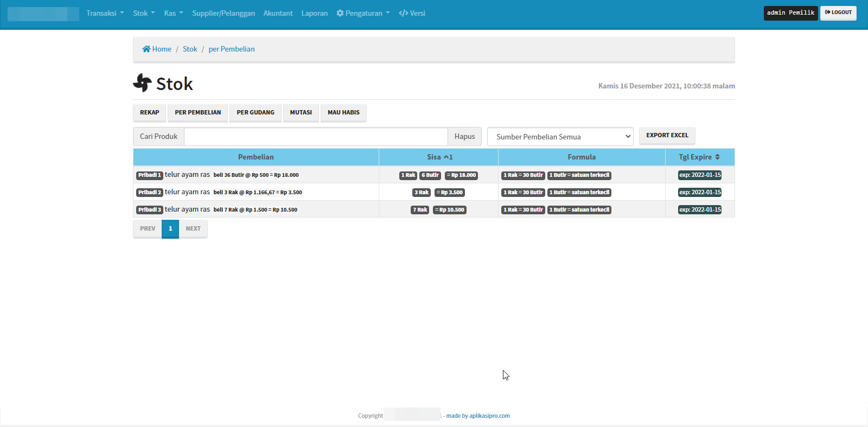Screen dimensions: 868x427
Task: Open the Versi code icon link
Action: point(403,13)
